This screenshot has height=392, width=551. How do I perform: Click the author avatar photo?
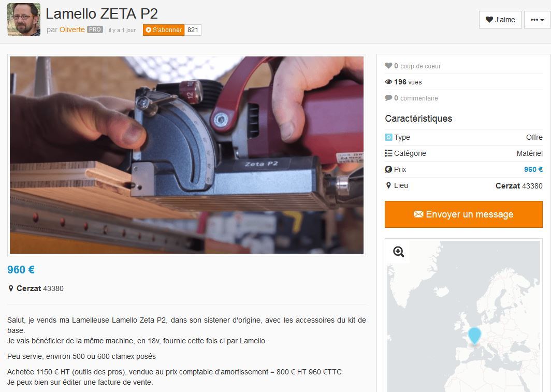point(24,20)
